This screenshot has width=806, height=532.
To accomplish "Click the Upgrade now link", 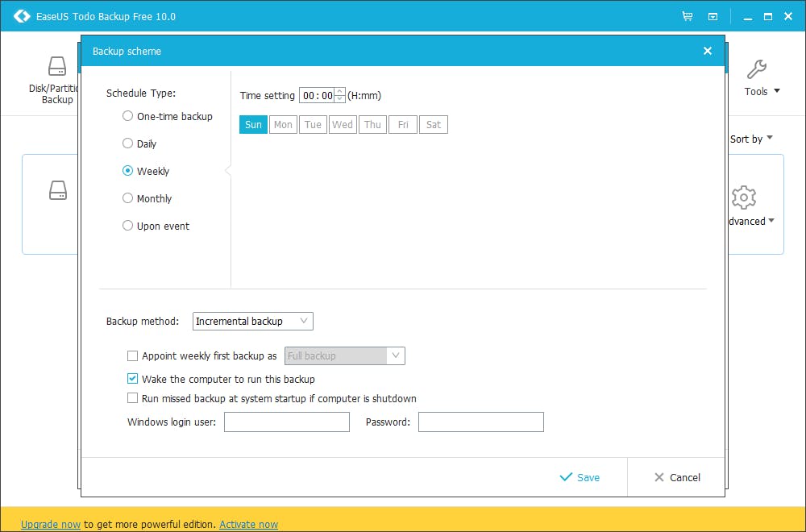I will 51,524.
